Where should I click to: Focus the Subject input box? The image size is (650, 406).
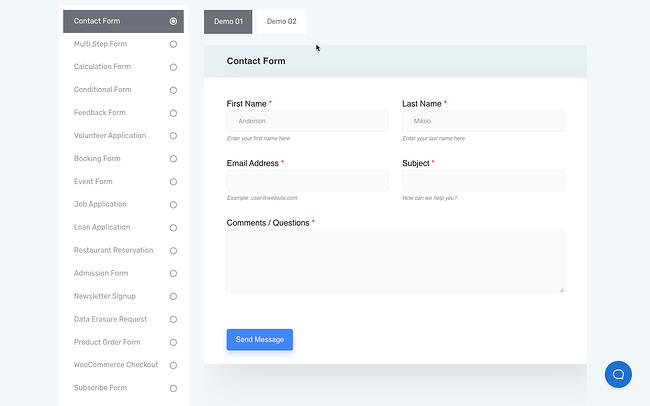pos(482,180)
